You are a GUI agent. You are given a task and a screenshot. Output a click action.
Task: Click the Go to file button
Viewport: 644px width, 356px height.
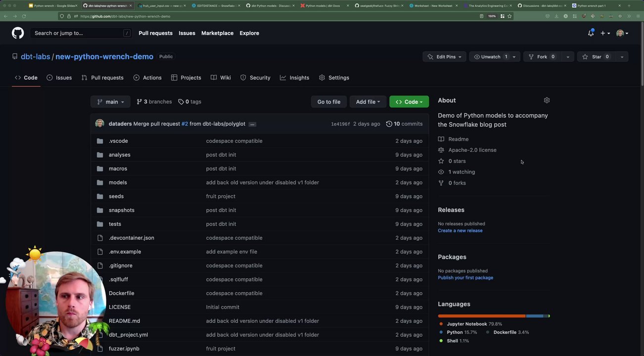pyautogui.click(x=329, y=102)
